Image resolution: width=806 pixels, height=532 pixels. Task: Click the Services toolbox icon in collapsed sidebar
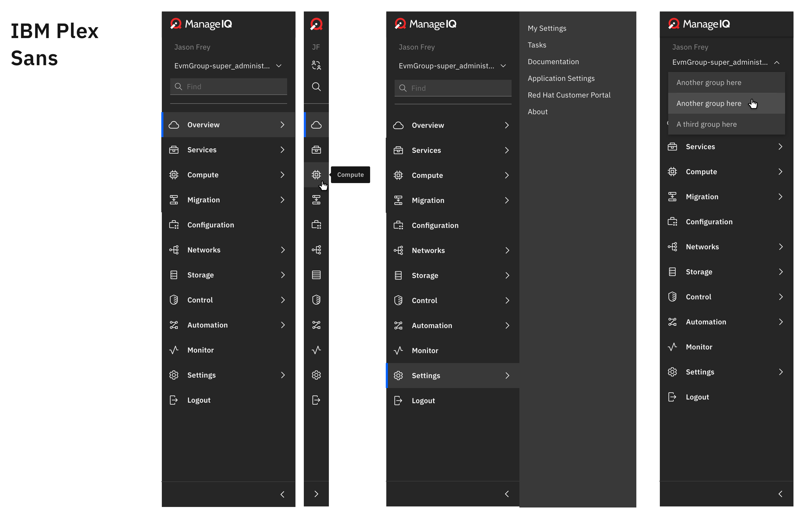[316, 150]
